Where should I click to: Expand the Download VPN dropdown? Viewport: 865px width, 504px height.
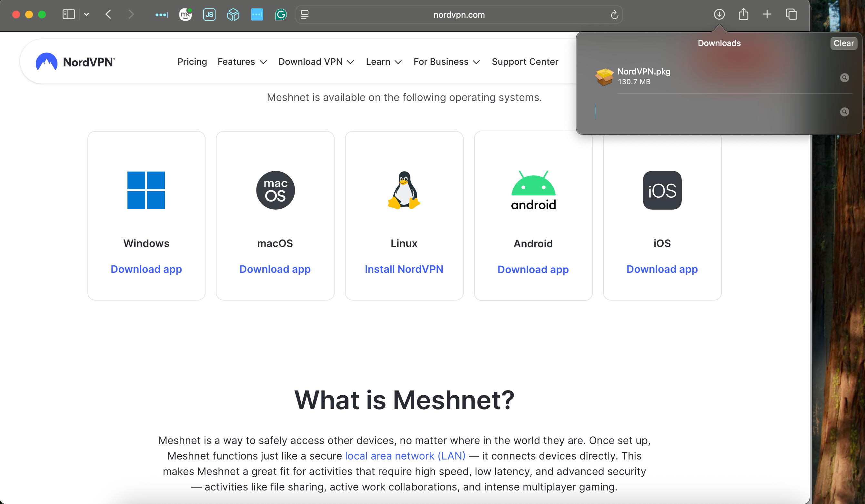pos(316,62)
